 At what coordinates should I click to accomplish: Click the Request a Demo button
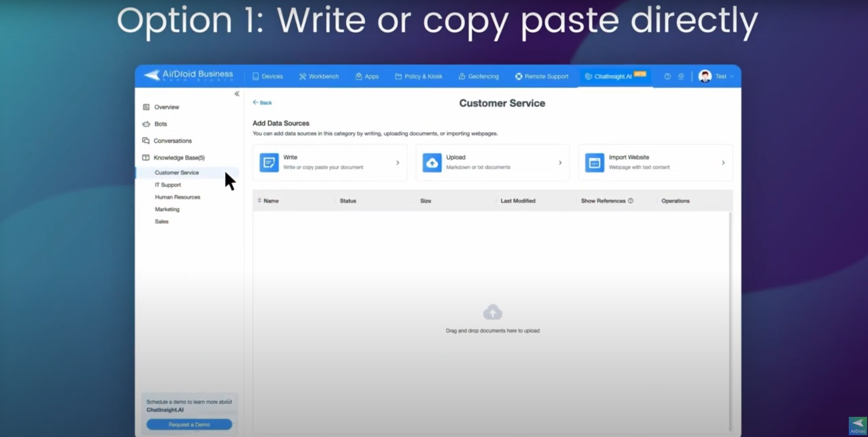click(189, 425)
